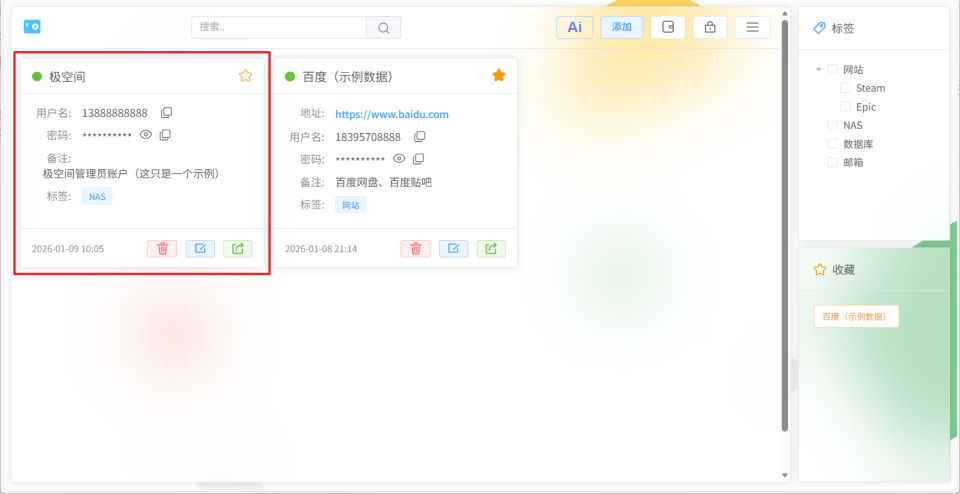Share the 百度 entry

491,249
